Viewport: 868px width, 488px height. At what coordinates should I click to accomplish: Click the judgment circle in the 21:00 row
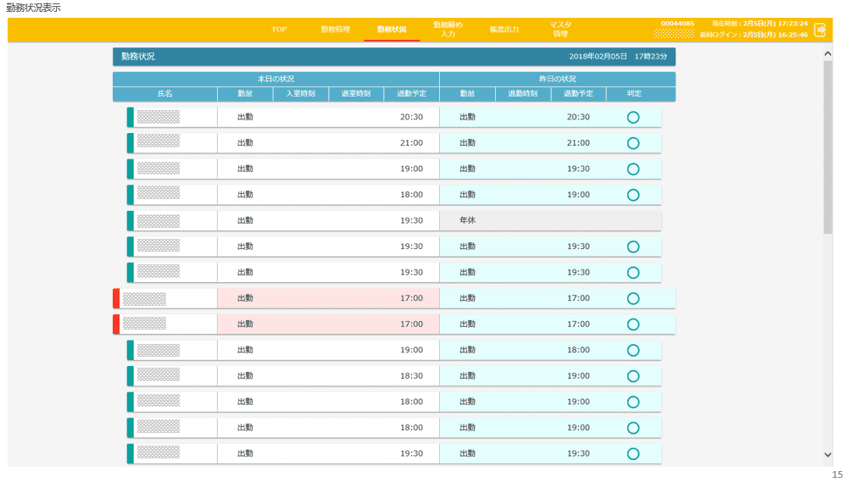(x=632, y=143)
